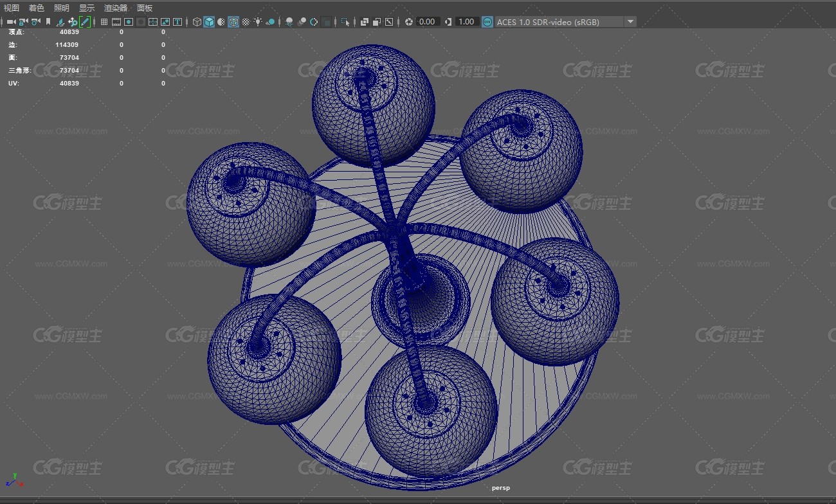Click the gamma value field 1.00
The height and width of the screenshot is (504, 836).
click(x=466, y=22)
